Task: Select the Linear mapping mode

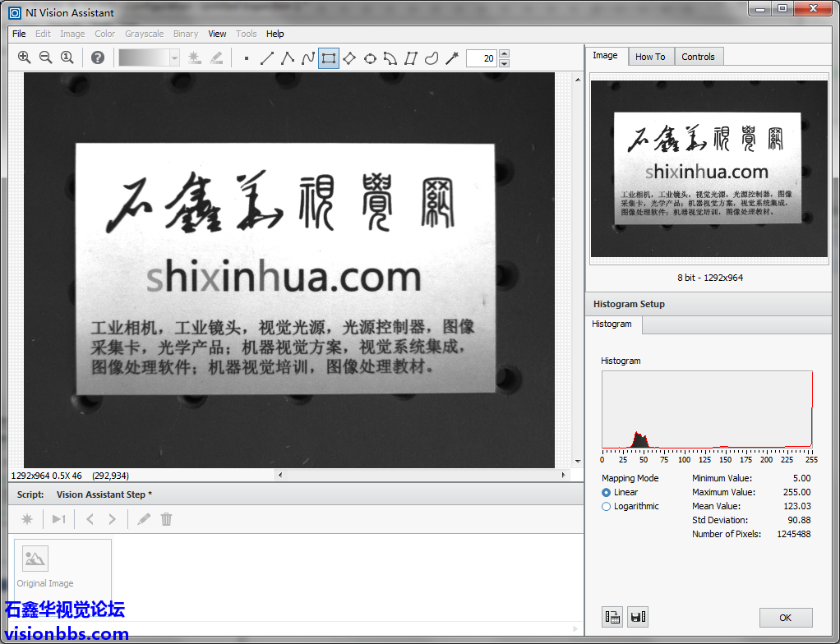Action: (x=607, y=493)
